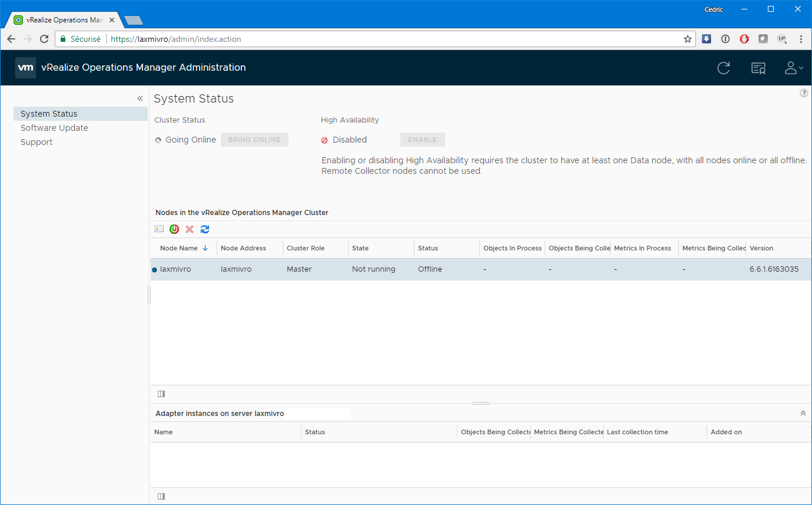Click the red AdBlock stop-hand extension icon
The width and height of the screenshot is (812, 505).
(x=744, y=39)
